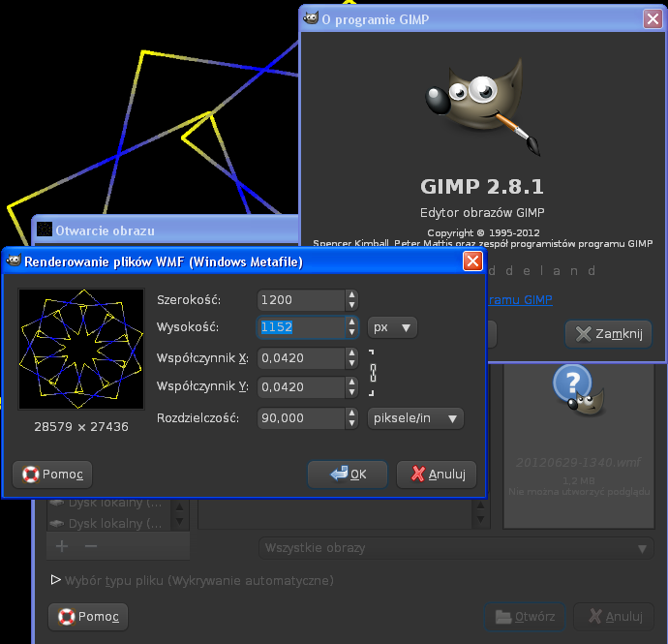Increase Współczynnik Y with up arrow
Viewport: 668px width, 644px height.
point(351,382)
